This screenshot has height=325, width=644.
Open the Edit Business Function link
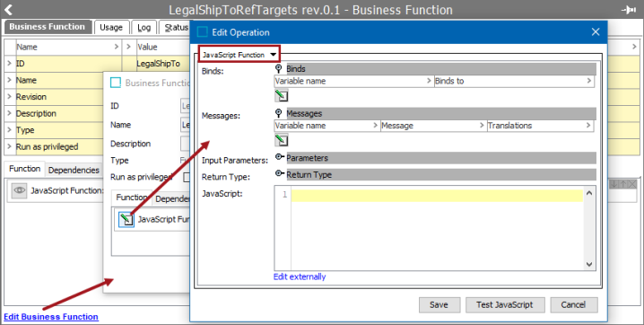tap(51, 316)
